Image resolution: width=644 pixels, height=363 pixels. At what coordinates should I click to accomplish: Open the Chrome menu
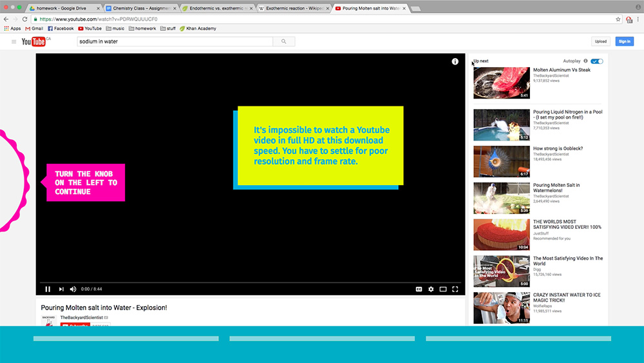[638, 19]
